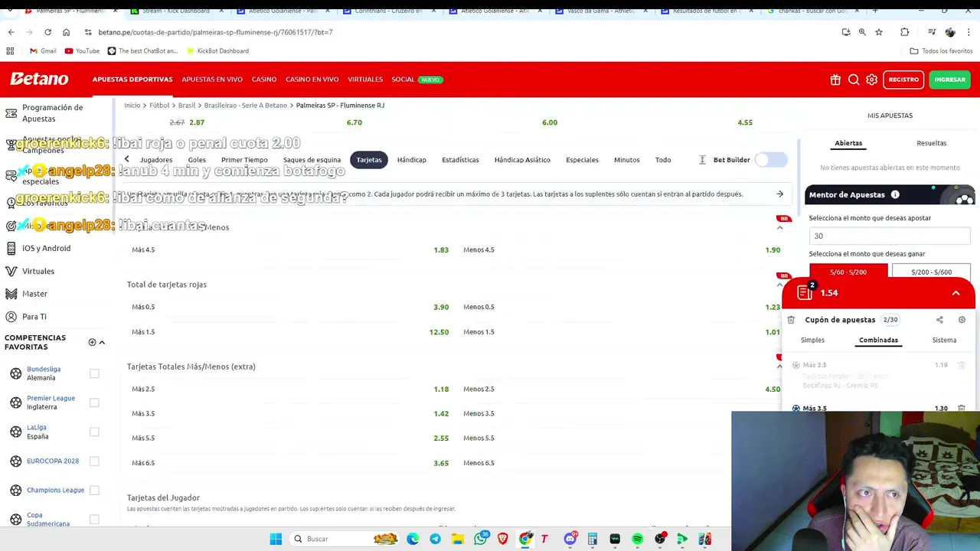Bookmark this page with the star icon

point(879,32)
